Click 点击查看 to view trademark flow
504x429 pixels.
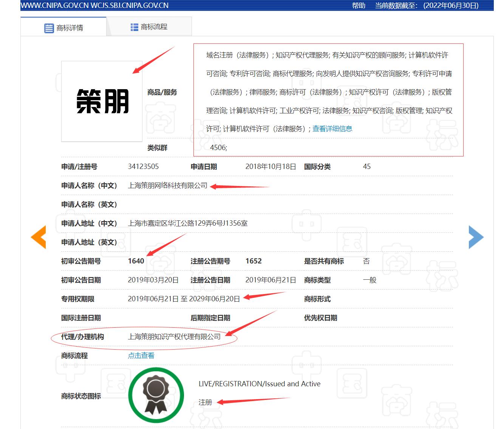pyautogui.click(x=141, y=356)
